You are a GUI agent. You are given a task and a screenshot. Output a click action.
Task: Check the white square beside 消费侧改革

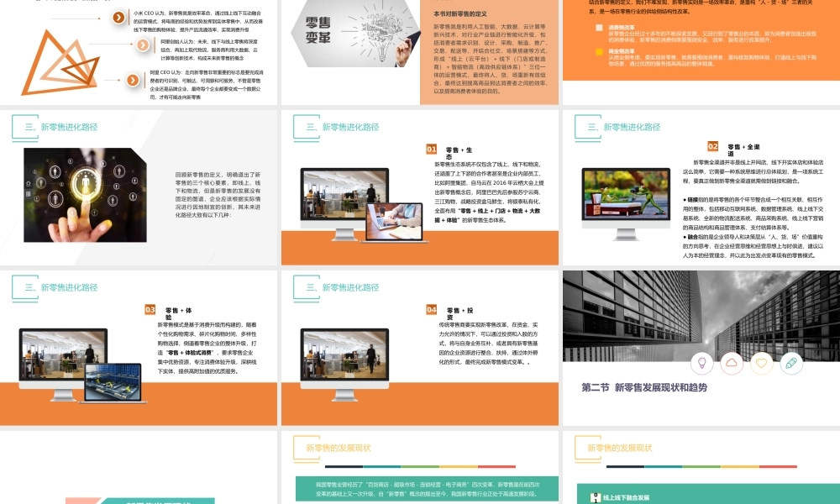pyautogui.click(x=598, y=28)
